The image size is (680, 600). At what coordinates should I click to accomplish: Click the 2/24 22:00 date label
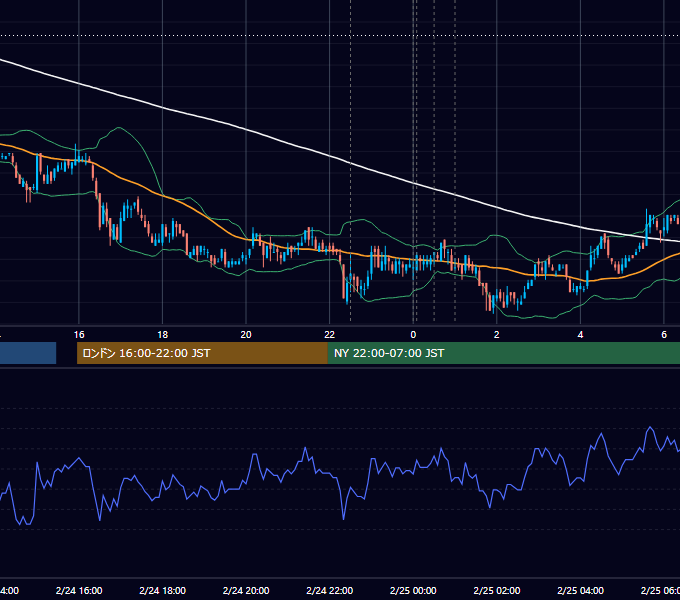pos(330,591)
